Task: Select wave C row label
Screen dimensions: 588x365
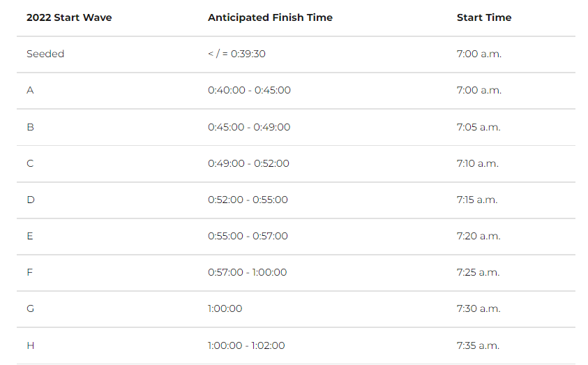Action: click(31, 163)
